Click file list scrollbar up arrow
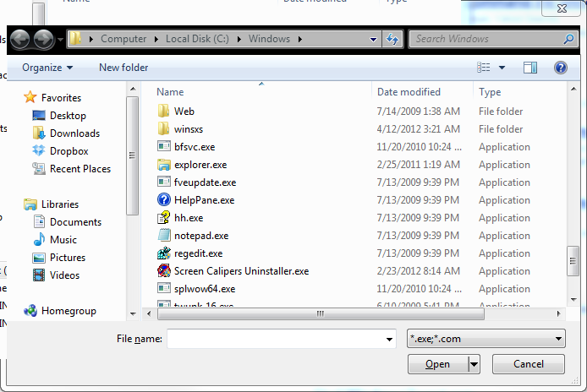This screenshot has width=587, height=392. [x=573, y=89]
